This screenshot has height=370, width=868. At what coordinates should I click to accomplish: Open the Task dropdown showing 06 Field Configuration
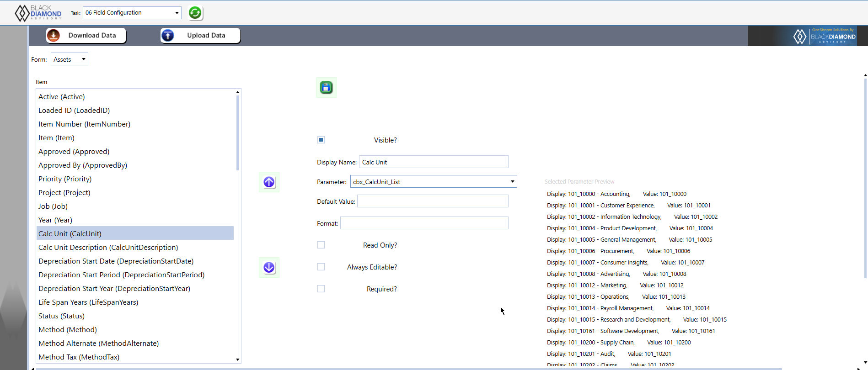point(132,13)
